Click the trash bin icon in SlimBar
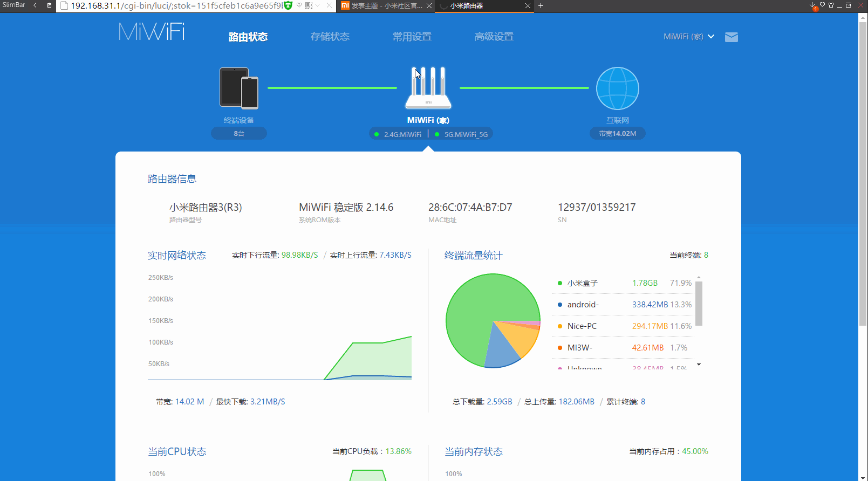The width and height of the screenshot is (868, 481). click(x=49, y=5)
